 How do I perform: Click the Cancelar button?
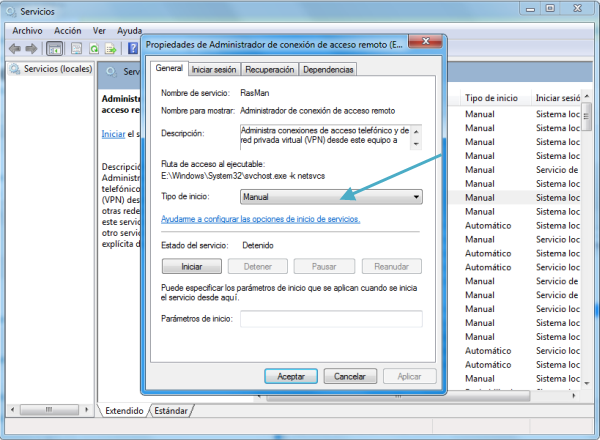click(350, 376)
